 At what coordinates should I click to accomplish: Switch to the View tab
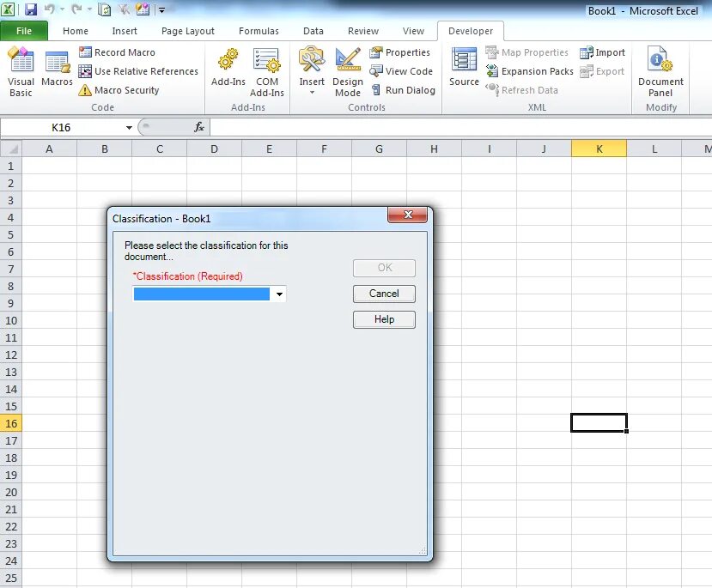(x=413, y=31)
